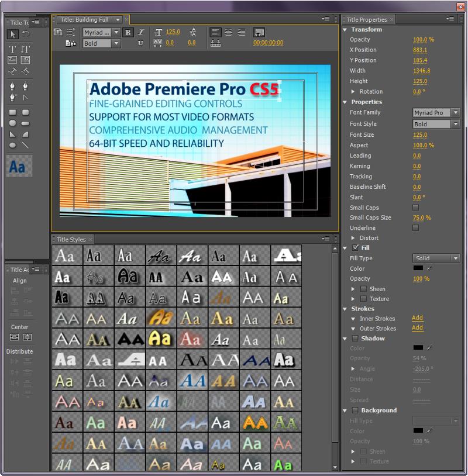Toggle the Underline U button in the toolbar
468x476 pixels.
click(140, 43)
